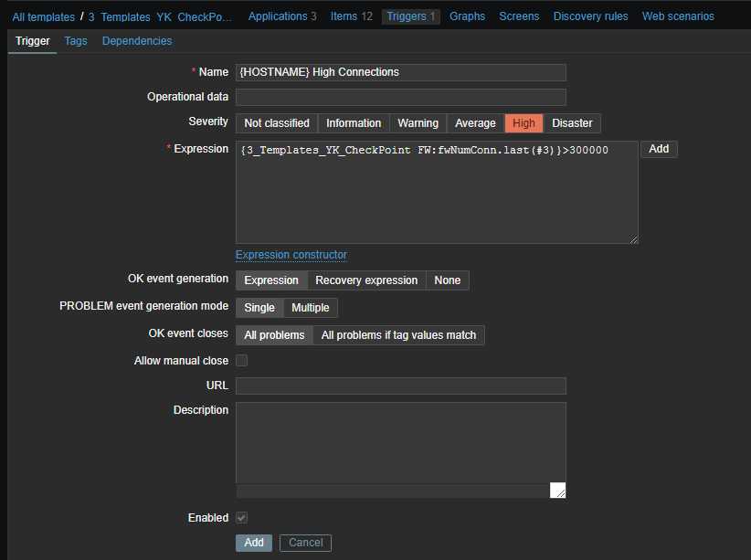Set OK event generation to Recovery expression
The image size is (751, 560).
[x=366, y=280]
